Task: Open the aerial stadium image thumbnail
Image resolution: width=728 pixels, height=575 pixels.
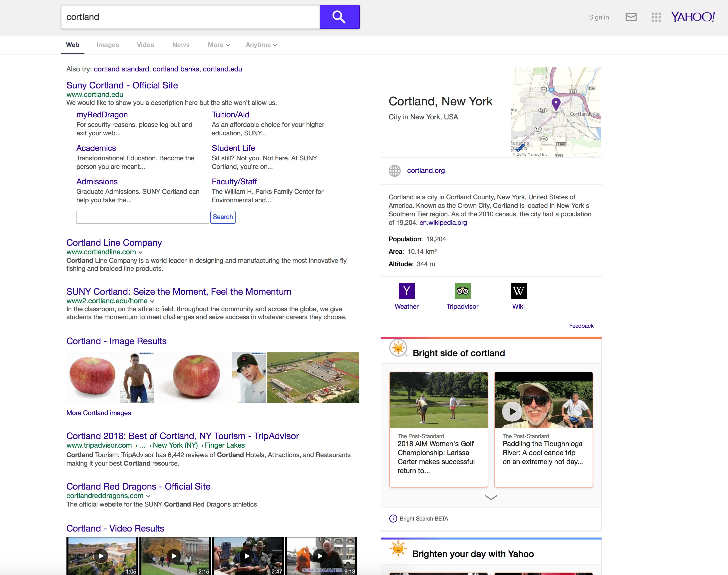Action: click(x=313, y=377)
